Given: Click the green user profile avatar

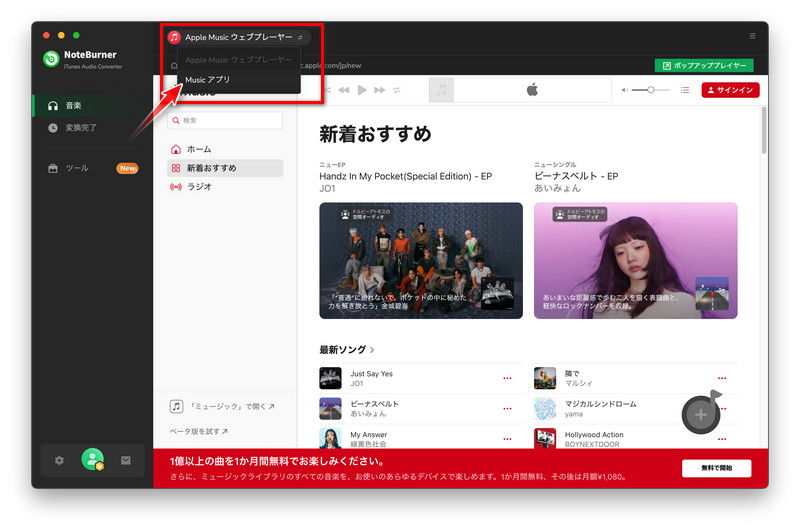Looking at the screenshot, I should click(x=92, y=460).
